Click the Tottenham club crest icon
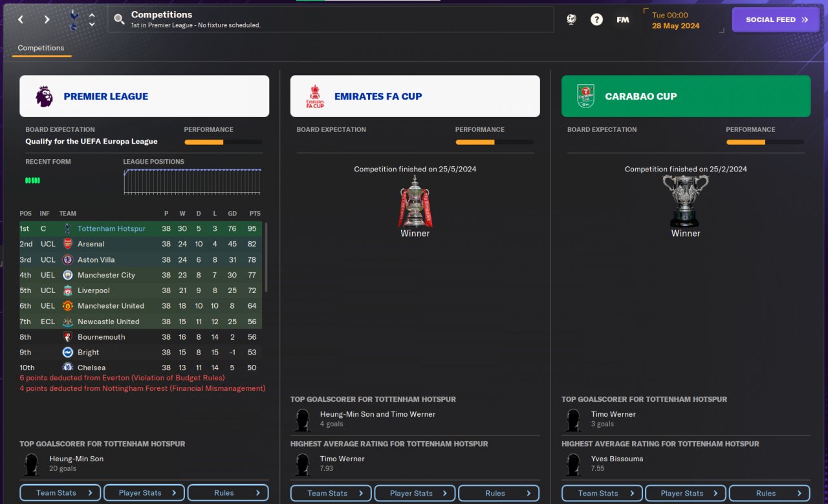The height and width of the screenshot is (504, 828). click(74, 19)
